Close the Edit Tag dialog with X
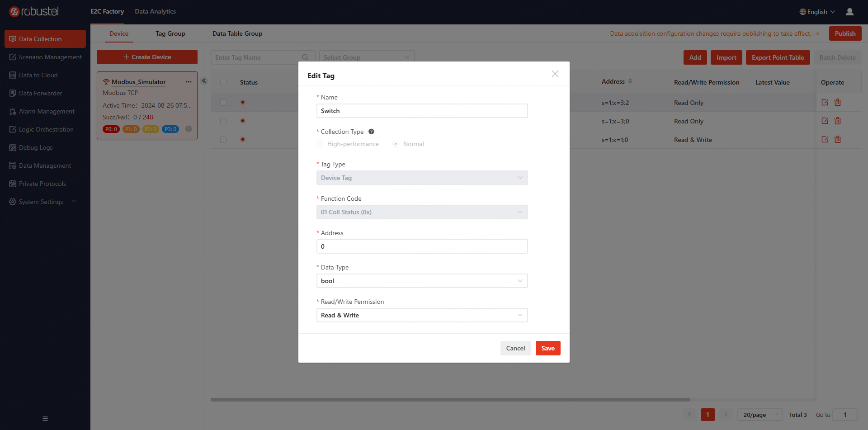 [x=555, y=74]
